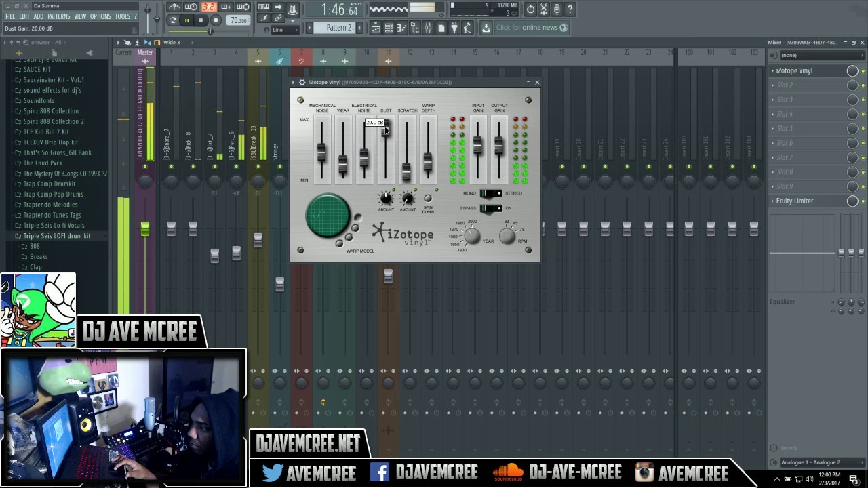Open the Wide 3 mixer layout dropdown
This screenshot has width=868, height=488.
[x=172, y=42]
